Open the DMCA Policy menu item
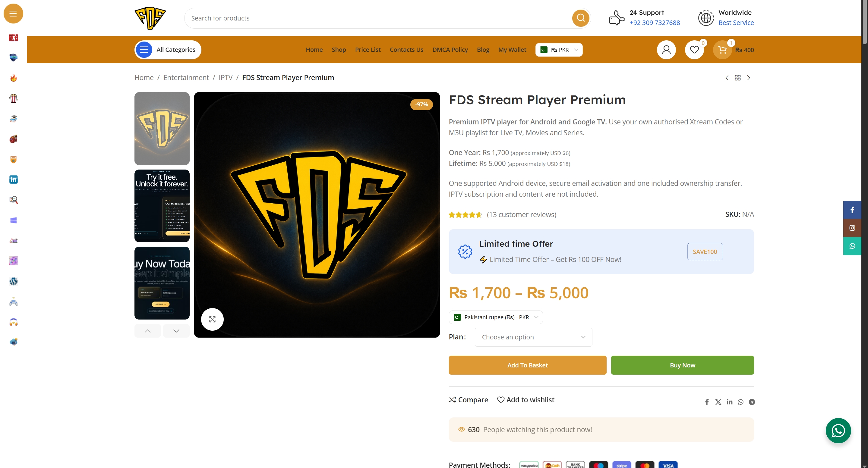 450,49
